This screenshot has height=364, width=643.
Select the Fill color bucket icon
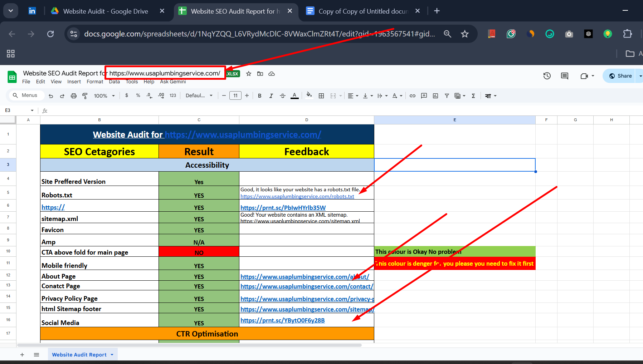pyautogui.click(x=309, y=95)
